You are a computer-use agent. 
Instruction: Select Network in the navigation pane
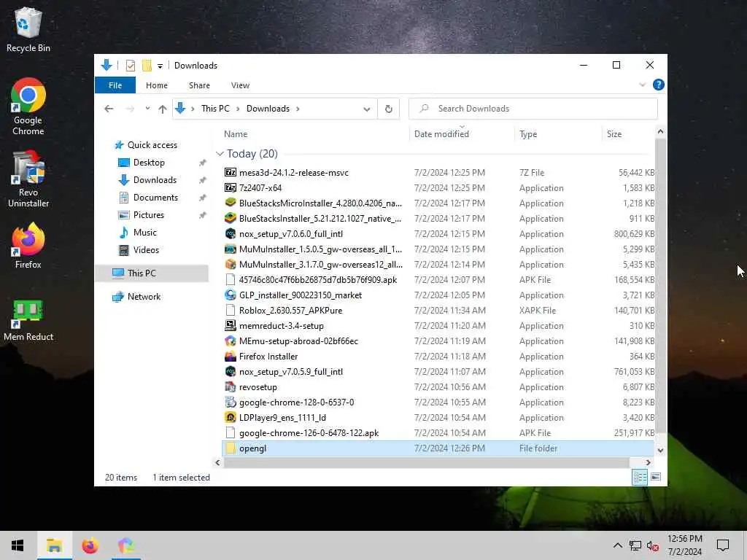(x=144, y=297)
